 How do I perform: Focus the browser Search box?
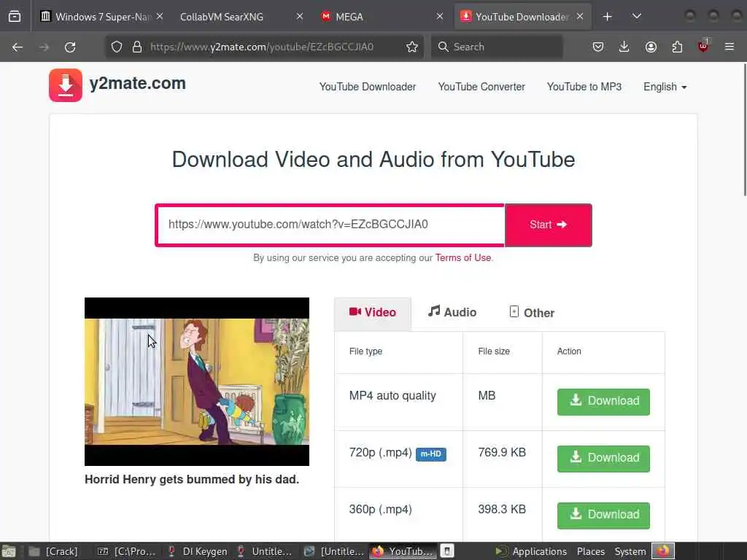(x=498, y=47)
